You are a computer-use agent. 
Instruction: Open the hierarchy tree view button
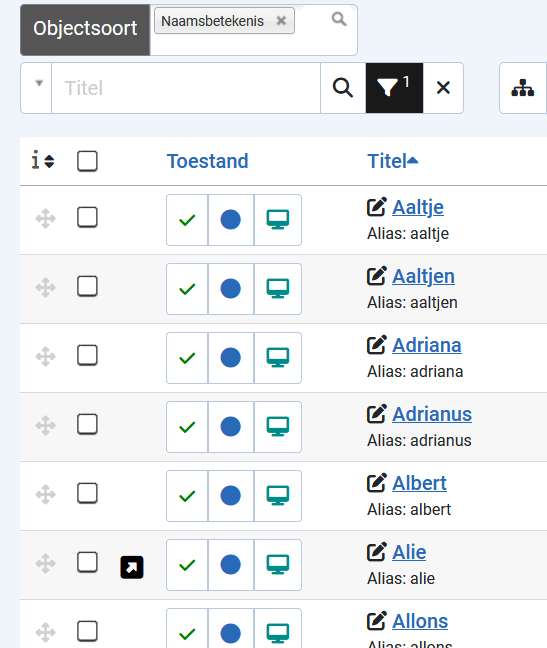[523, 88]
